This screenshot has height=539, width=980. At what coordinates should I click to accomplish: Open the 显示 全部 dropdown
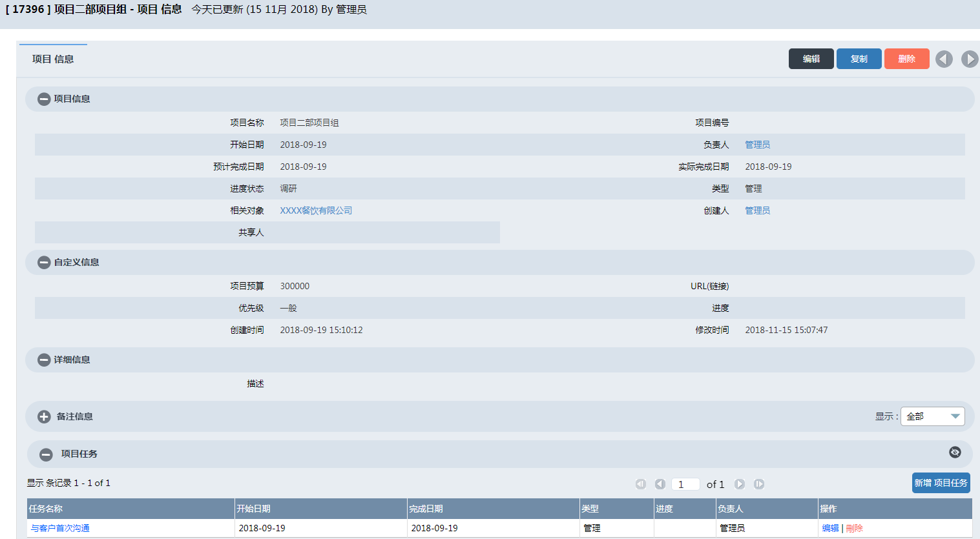[x=932, y=416]
